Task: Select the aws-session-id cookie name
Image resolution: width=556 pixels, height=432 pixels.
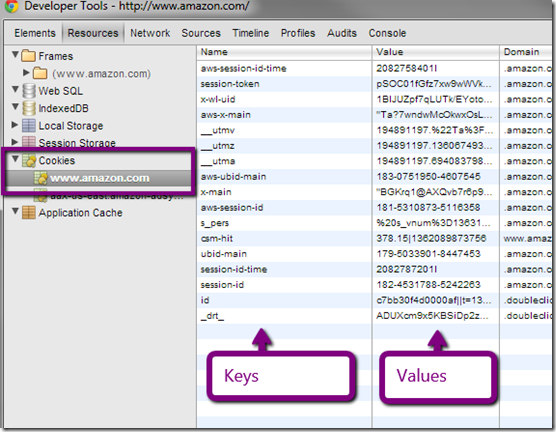Action: 232,207
